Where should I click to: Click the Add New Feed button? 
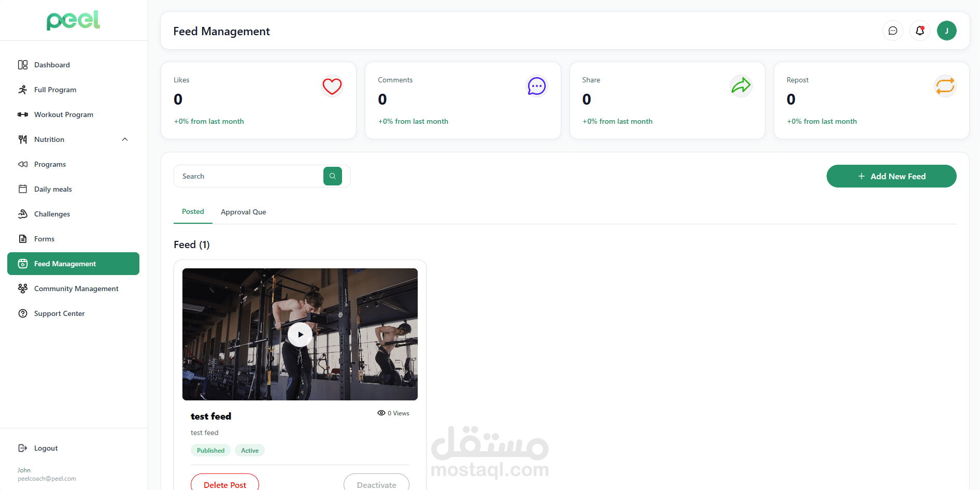pyautogui.click(x=891, y=176)
